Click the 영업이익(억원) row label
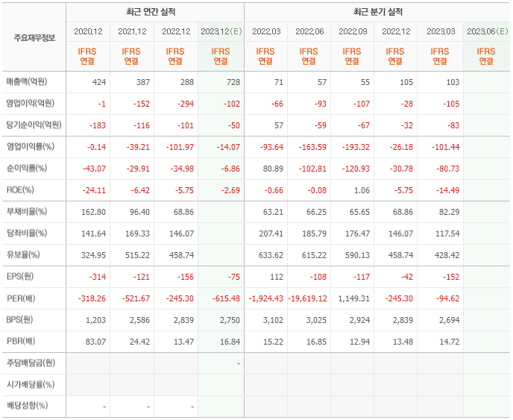 click(x=30, y=104)
